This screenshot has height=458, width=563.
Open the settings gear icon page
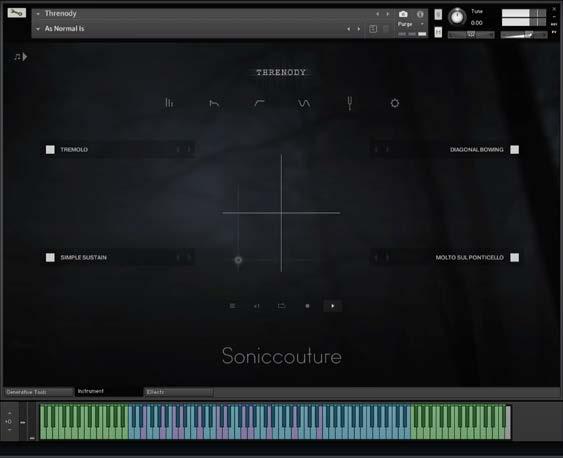pos(395,103)
